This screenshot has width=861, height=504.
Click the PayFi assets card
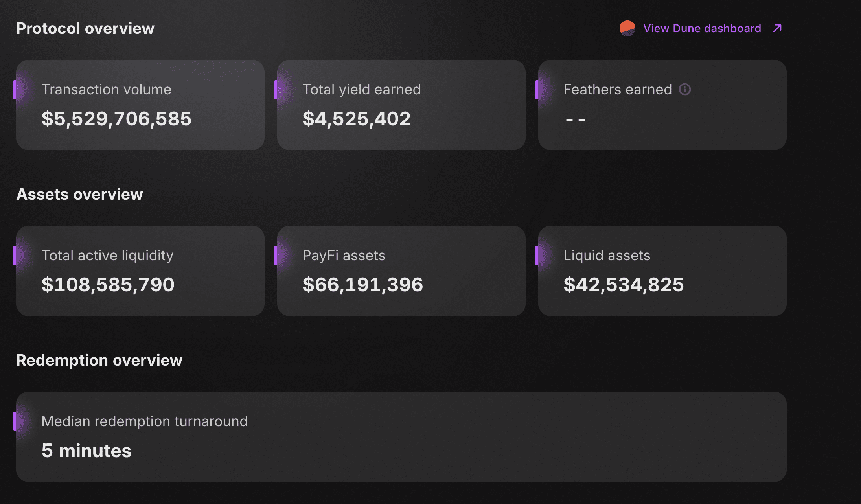(x=401, y=270)
